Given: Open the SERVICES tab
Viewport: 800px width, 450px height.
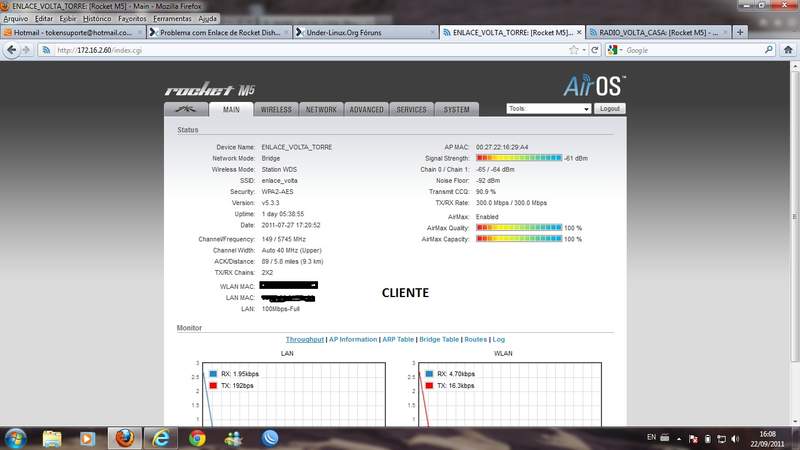Looking at the screenshot, I should (411, 109).
